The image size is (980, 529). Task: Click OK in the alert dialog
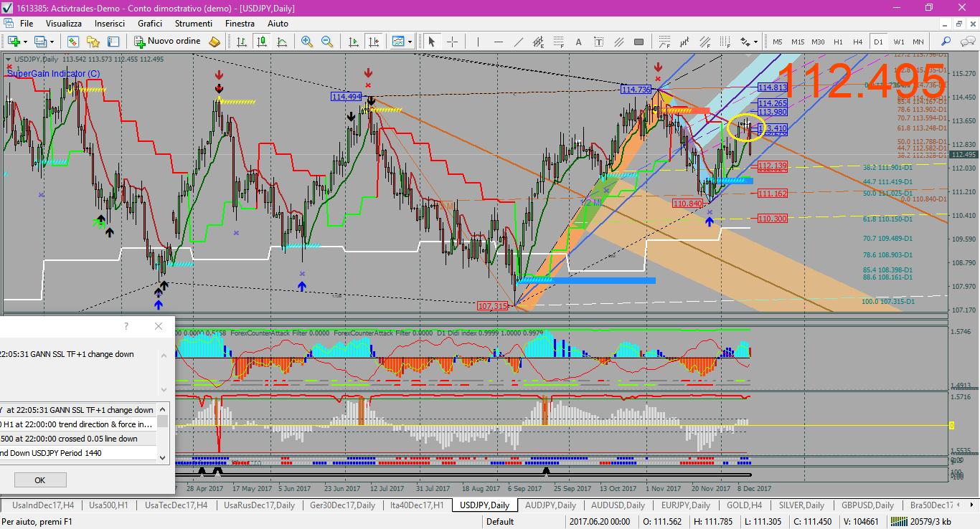(39, 480)
